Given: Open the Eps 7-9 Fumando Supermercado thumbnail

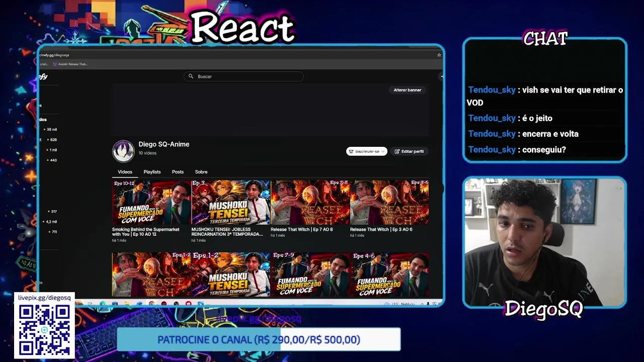Looking at the screenshot, I should coord(310,275).
